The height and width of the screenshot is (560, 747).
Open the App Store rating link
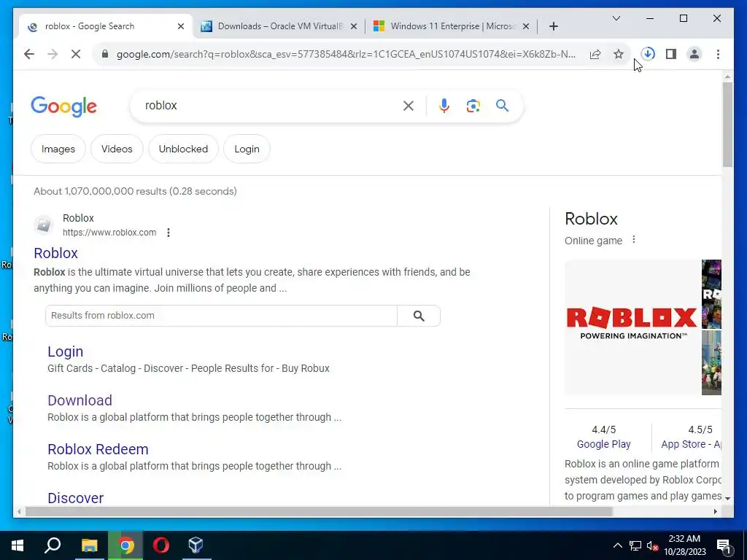[691, 444]
